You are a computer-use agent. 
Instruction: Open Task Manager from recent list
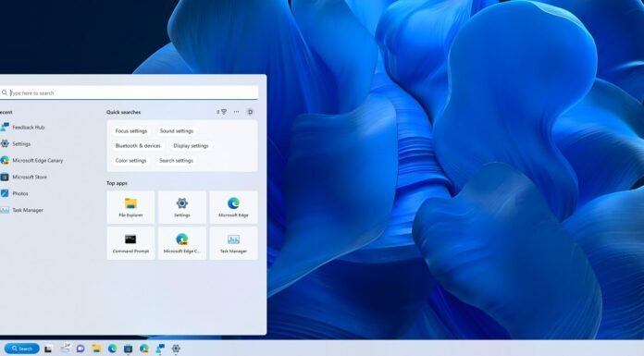coord(22,210)
